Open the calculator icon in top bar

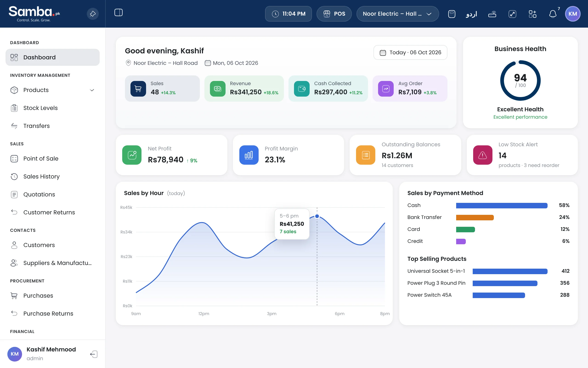[452, 14]
